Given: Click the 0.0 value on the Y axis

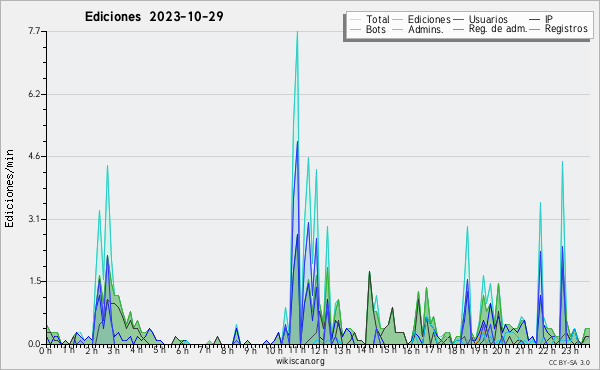Looking at the screenshot, I should tap(34, 344).
